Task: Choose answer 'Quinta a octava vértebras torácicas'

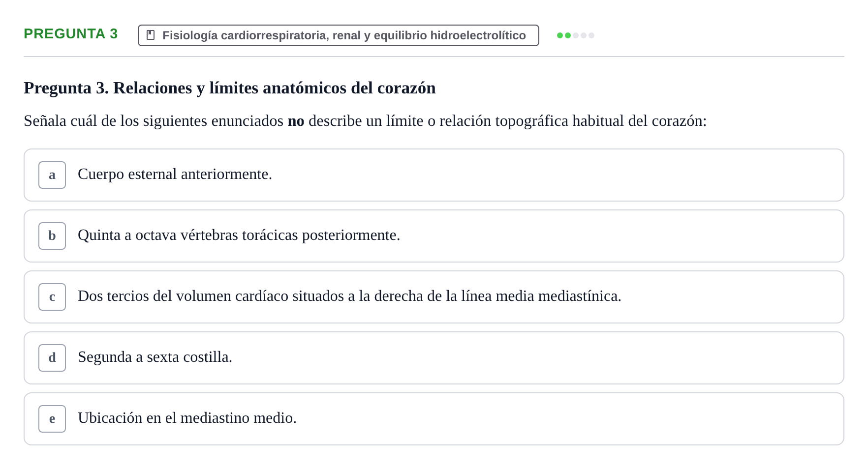Action: pos(434,236)
